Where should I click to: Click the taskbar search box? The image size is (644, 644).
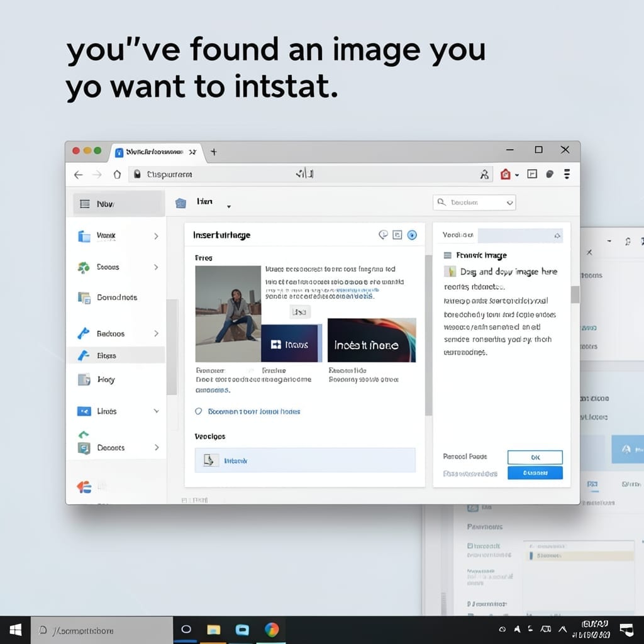[x=102, y=630]
